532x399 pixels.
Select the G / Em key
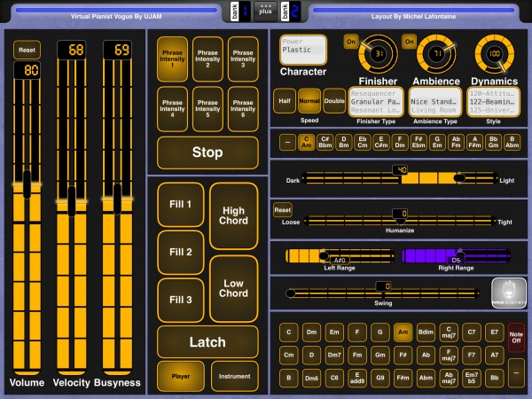[437, 142]
